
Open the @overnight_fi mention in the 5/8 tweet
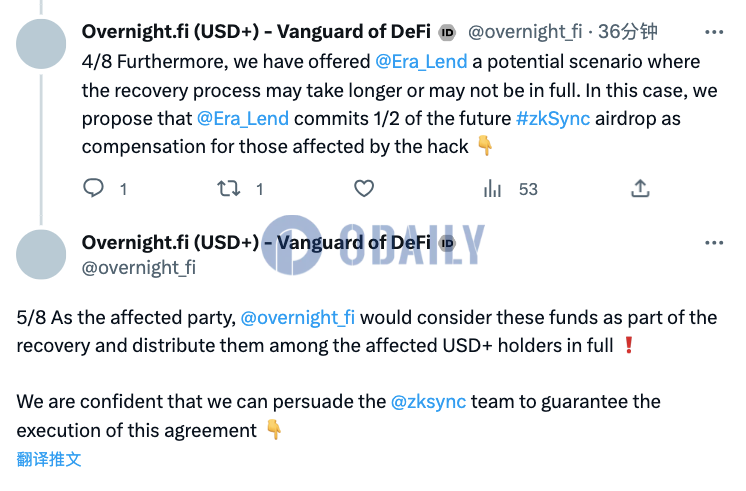coord(298,317)
